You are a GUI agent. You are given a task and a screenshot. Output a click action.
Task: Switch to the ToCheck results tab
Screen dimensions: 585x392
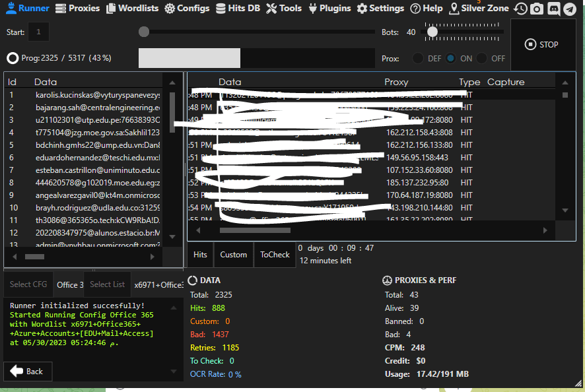pyautogui.click(x=275, y=255)
